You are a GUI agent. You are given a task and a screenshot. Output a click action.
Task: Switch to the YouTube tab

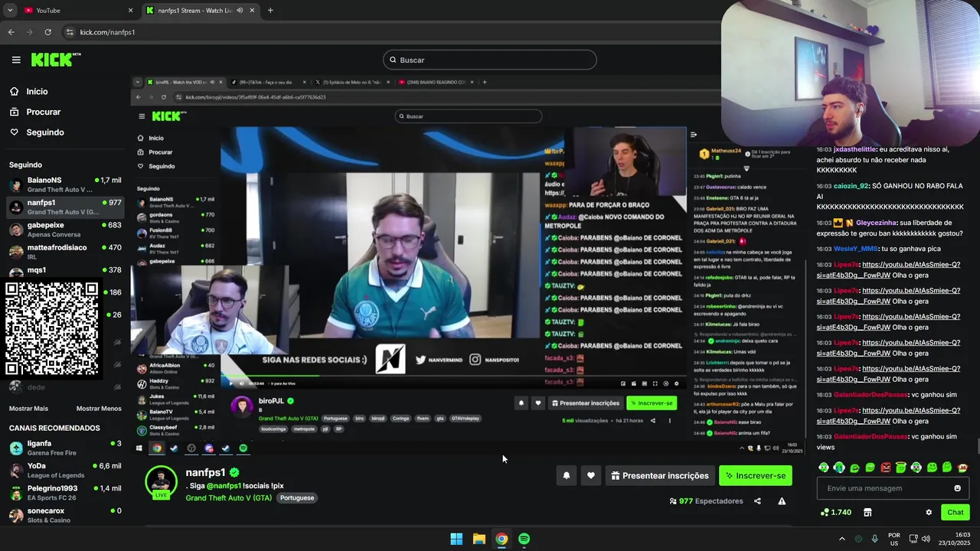tap(77, 11)
